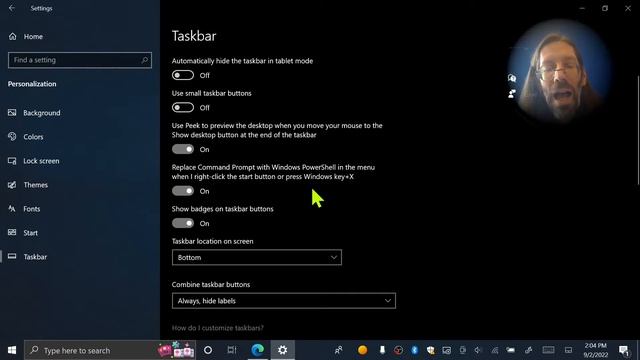640x360 pixels.
Task: Click the "Taskbar" page title
Action: 194,36
